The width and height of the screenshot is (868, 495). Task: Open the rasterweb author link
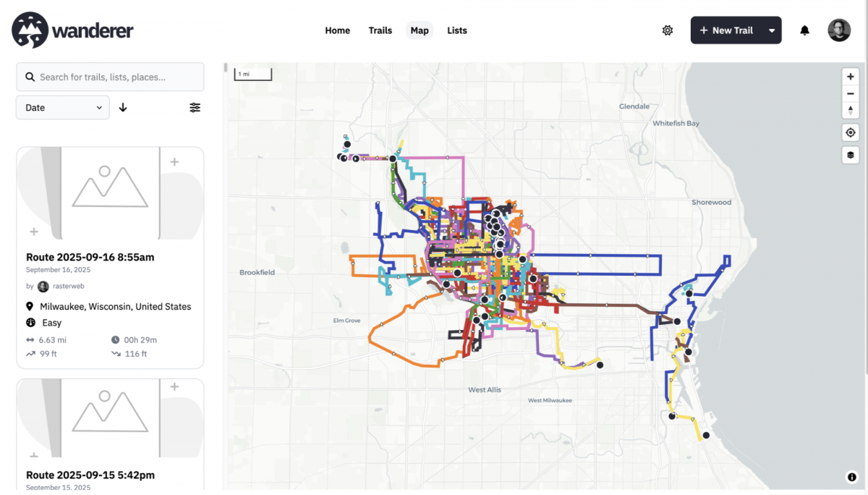coord(69,287)
